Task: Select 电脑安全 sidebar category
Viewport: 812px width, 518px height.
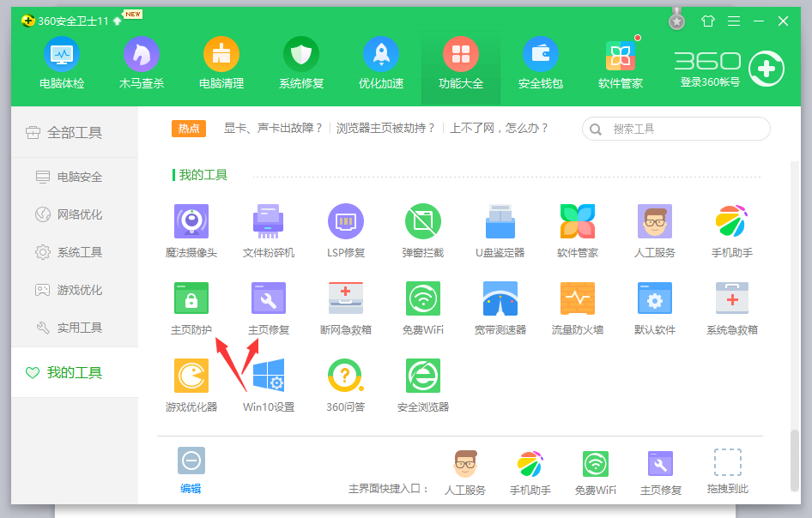Action: click(75, 177)
